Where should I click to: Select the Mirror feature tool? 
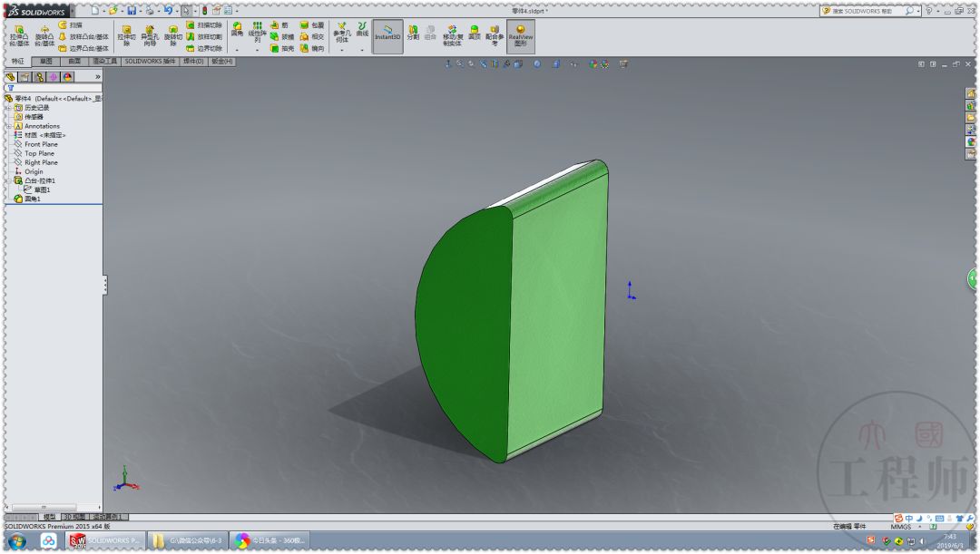click(303, 49)
